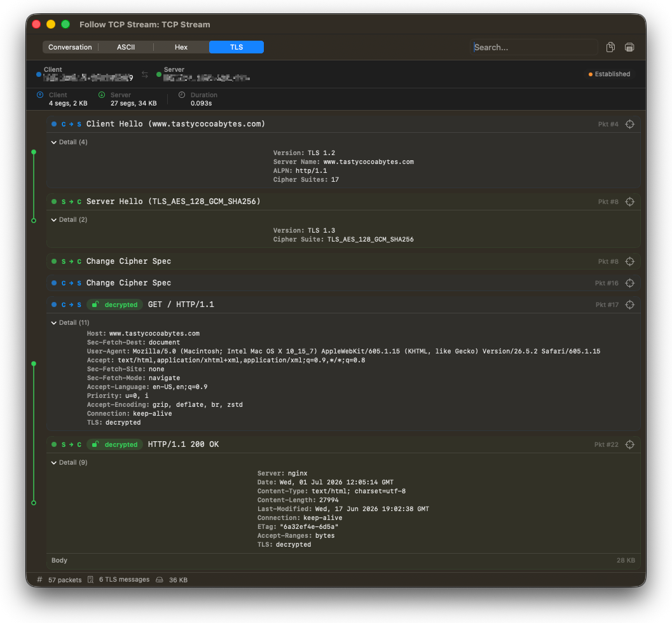Click the 0.093s duration value

coord(201,103)
